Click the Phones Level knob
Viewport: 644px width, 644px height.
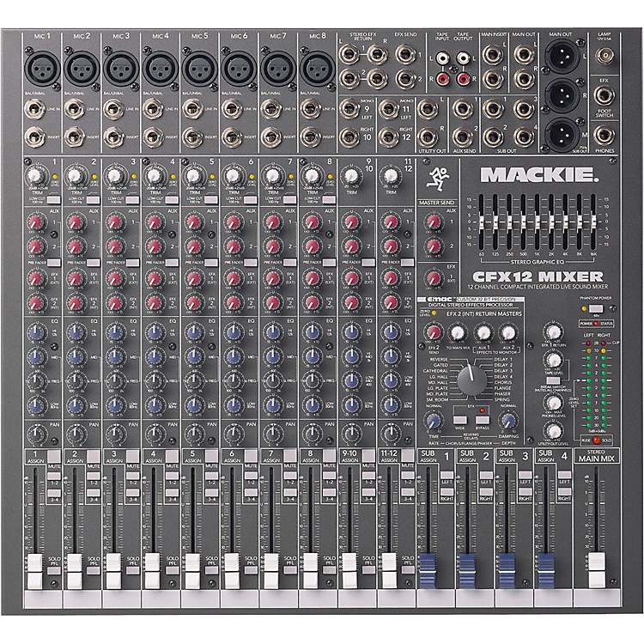pos(554,404)
